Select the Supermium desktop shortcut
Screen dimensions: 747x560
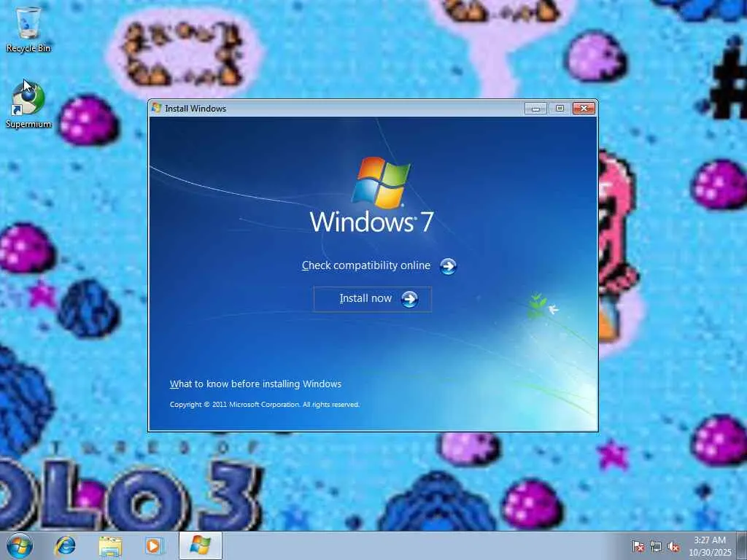[28, 105]
